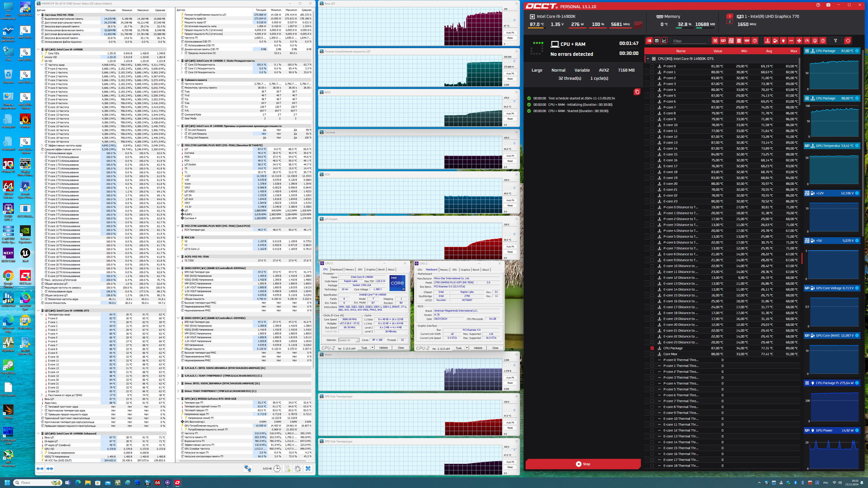The height and width of the screenshot is (488, 868).
Task: Click Auto Fit on 'Весь ЦП' graph
Action: pyautogui.click(x=510, y=33)
